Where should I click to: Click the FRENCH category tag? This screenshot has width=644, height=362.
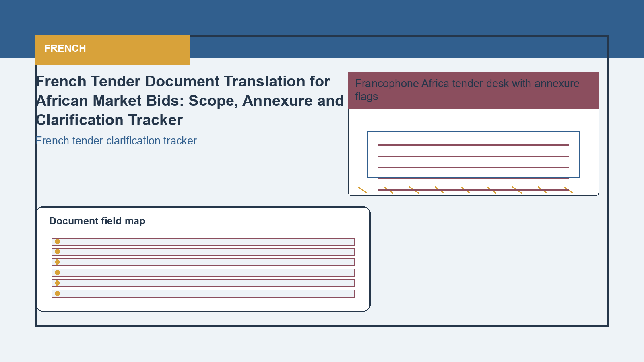coord(113,50)
